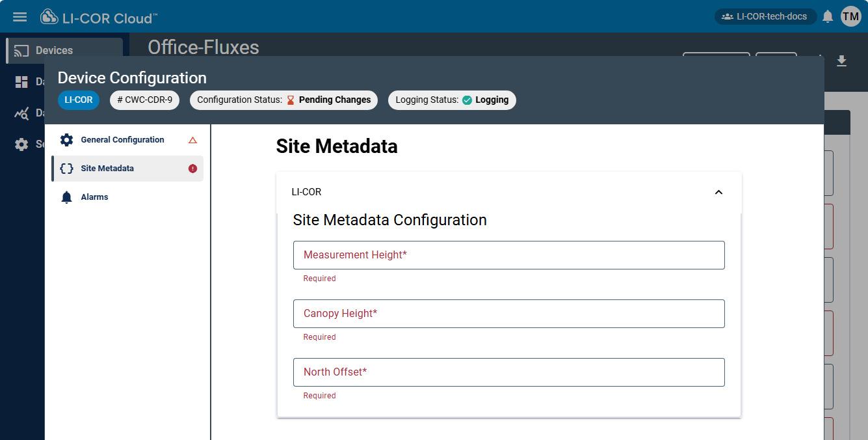The width and height of the screenshot is (868, 440).
Task: Click the red error badge on Site Metadata
Action: [x=192, y=169]
